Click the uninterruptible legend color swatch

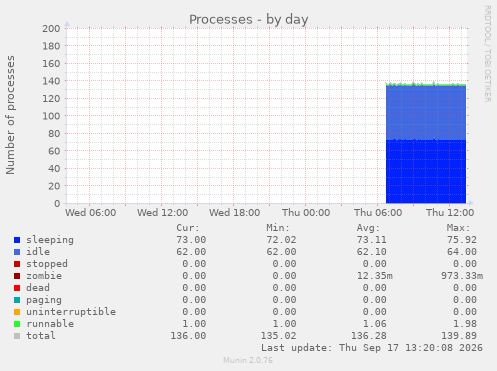point(17,312)
